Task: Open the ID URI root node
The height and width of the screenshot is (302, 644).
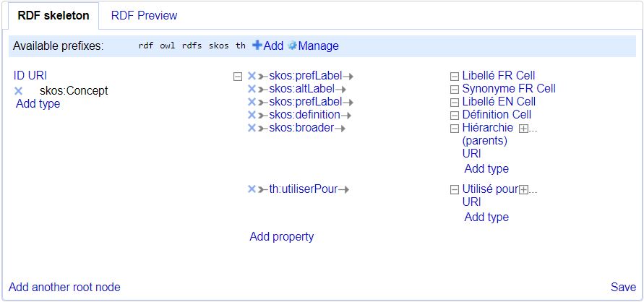Action: pos(30,75)
